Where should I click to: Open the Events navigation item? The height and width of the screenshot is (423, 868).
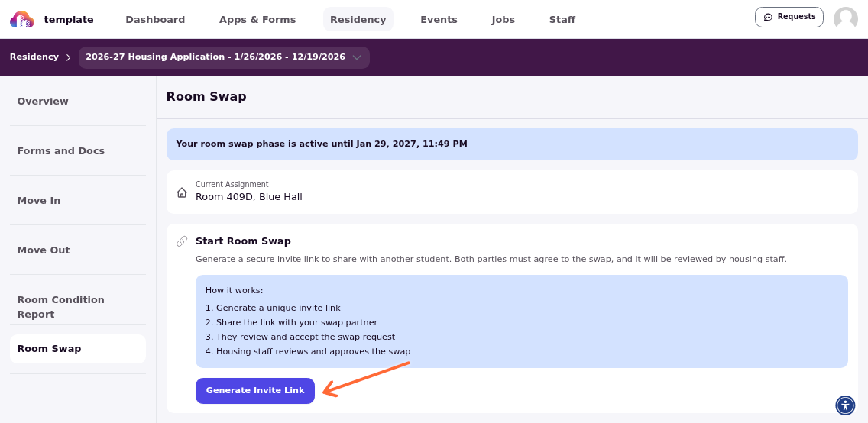(x=439, y=20)
